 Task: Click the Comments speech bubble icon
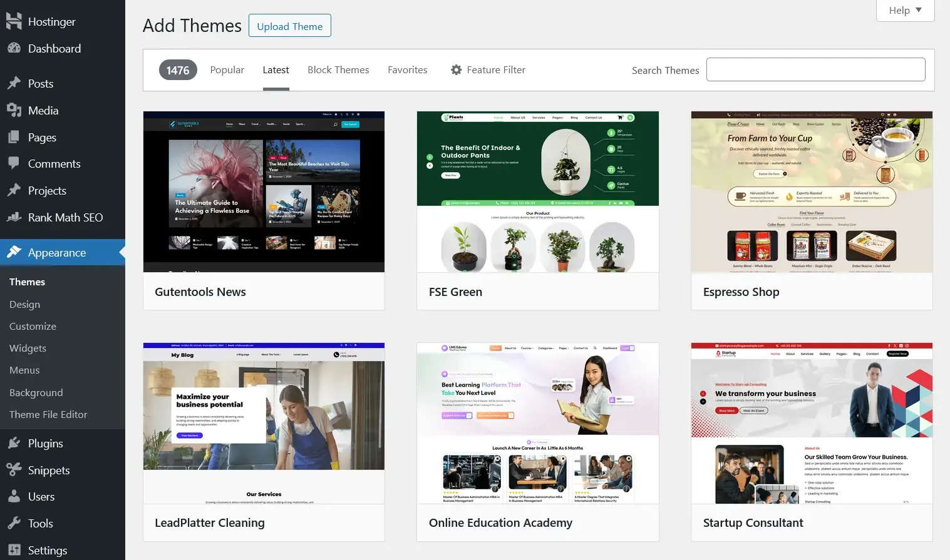(x=14, y=163)
